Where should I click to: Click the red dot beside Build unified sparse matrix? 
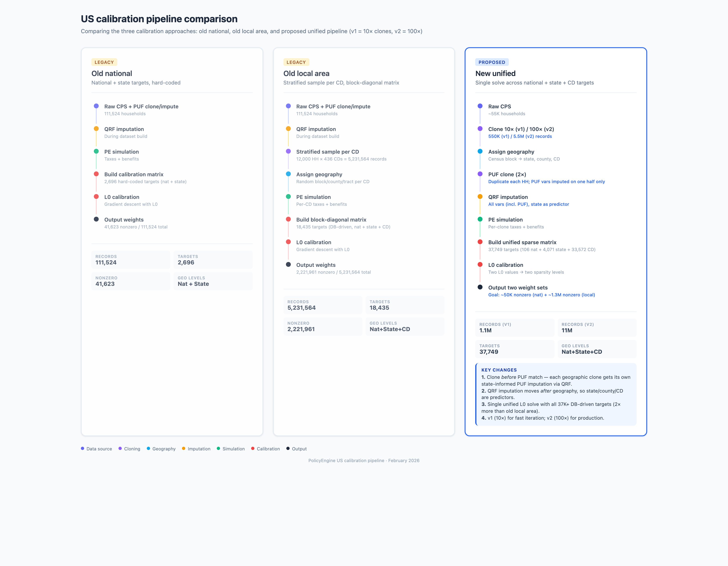pos(480,242)
